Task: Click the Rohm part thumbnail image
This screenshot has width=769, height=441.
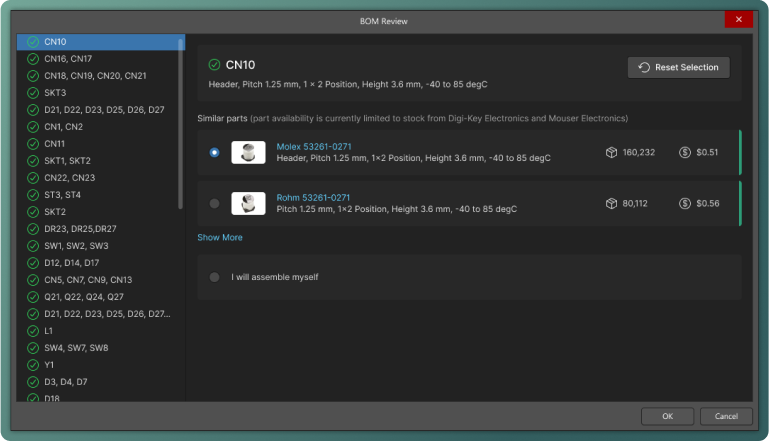Action: 248,203
